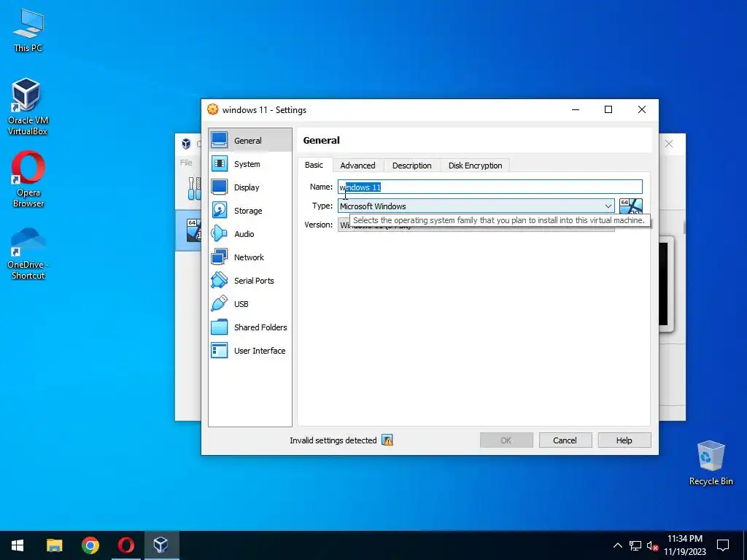747x560 pixels.
Task: Launch Opera from the taskbar
Action: 125,545
